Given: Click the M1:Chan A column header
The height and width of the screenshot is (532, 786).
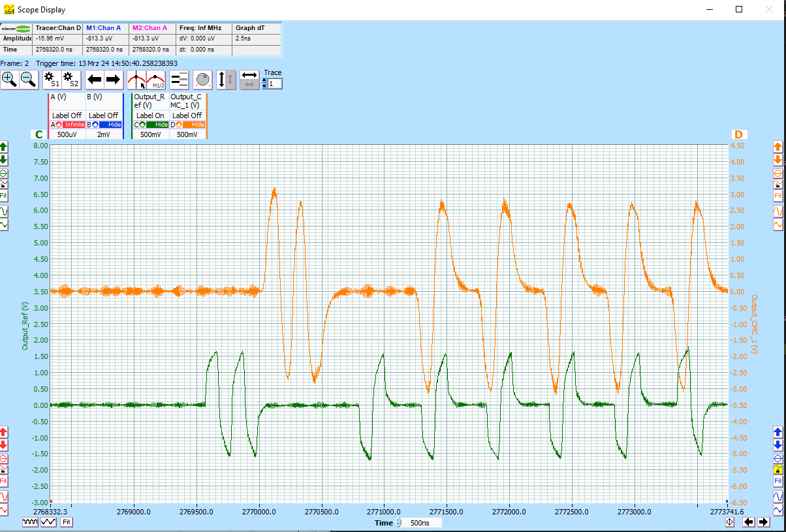Looking at the screenshot, I should (x=105, y=28).
